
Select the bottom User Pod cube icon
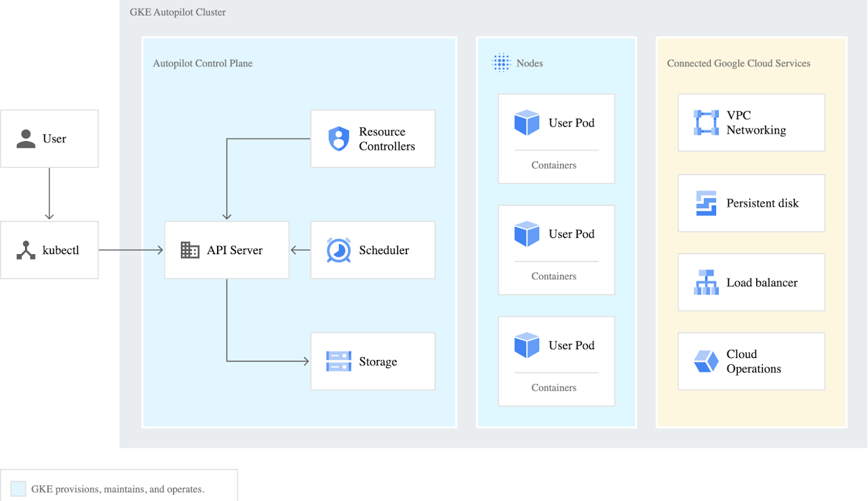526,345
